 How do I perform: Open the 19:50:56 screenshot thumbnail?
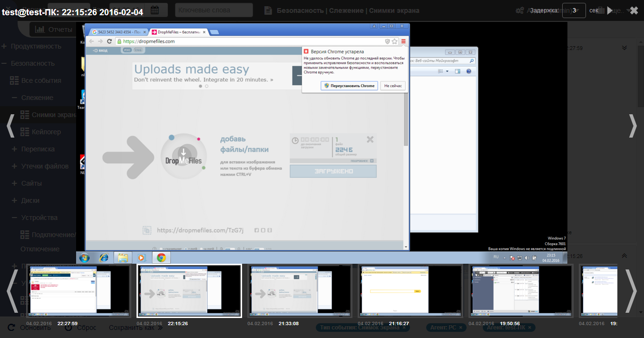[520, 291]
